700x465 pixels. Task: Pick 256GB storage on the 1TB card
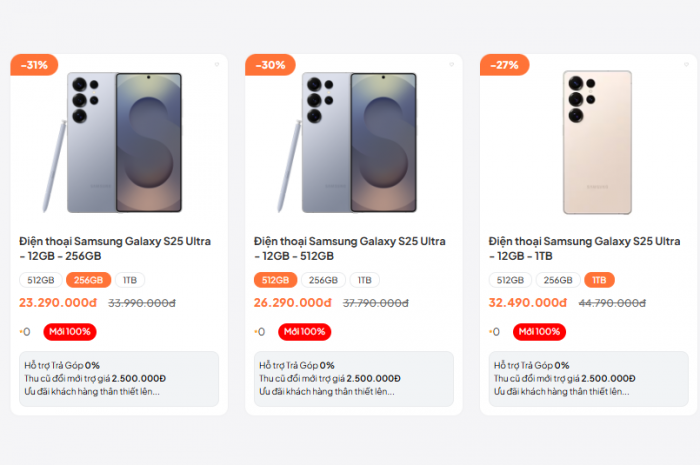point(558,280)
